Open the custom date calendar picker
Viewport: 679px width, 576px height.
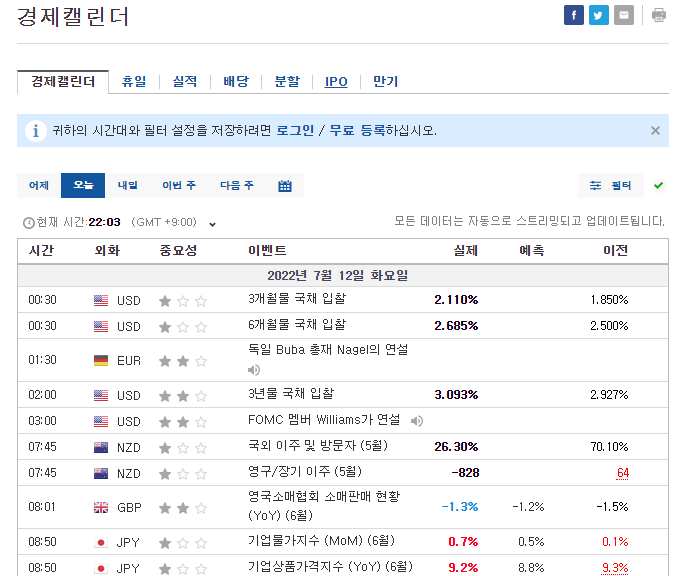[285, 186]
